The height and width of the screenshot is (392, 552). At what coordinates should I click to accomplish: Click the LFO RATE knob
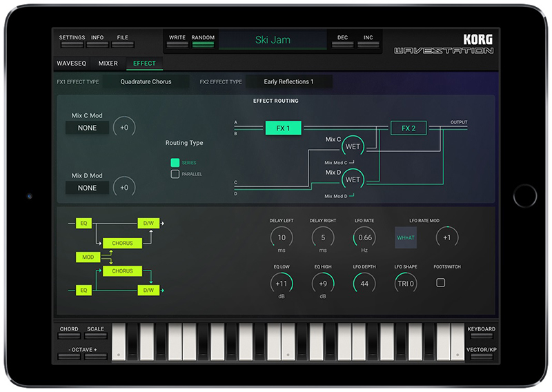(x=364, y=237)
